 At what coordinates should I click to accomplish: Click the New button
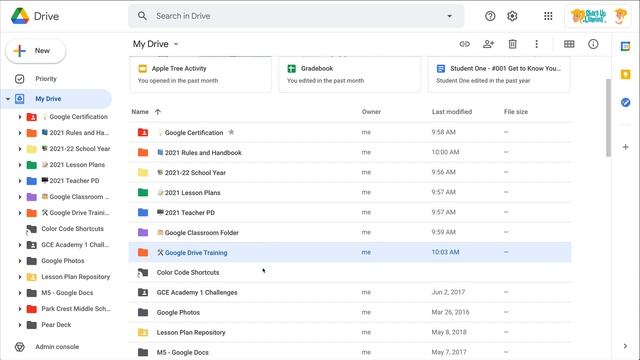[x=36, y=51]
